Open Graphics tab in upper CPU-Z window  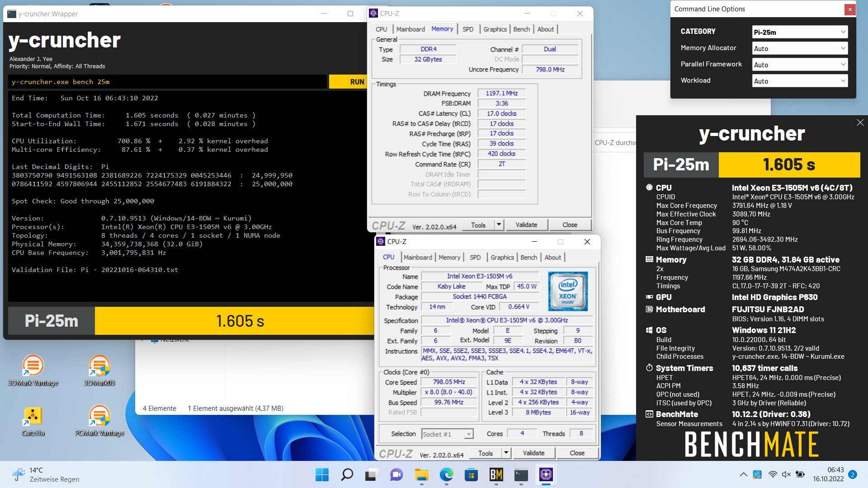click(x=495, y=29)
